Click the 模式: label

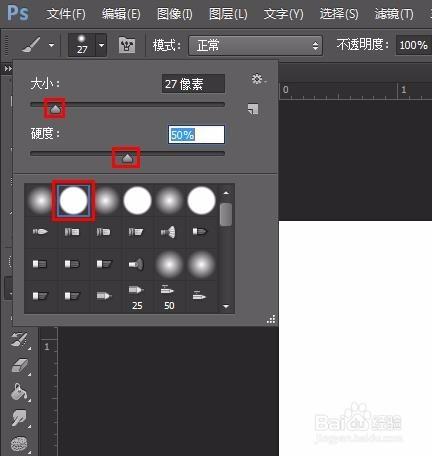(167, 45)
